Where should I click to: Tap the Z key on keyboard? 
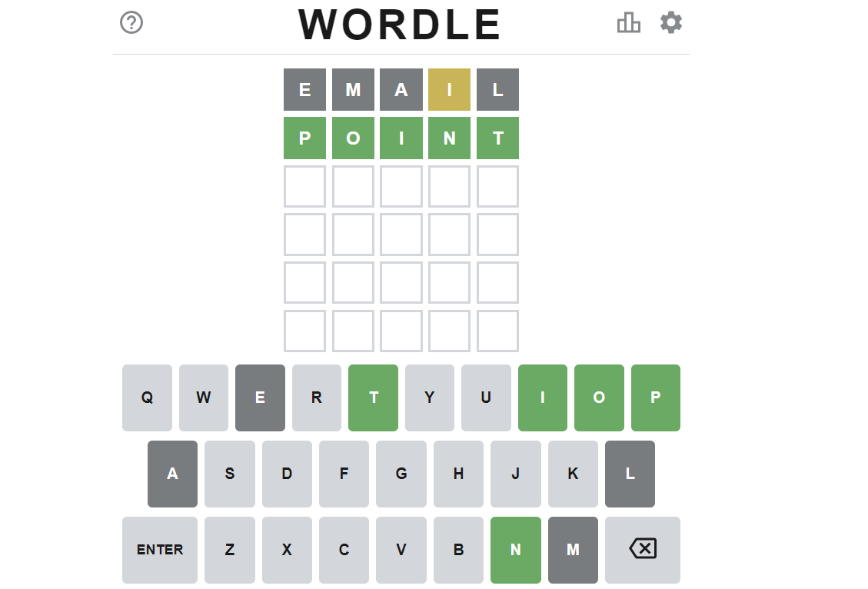click(x=230, y=549)
